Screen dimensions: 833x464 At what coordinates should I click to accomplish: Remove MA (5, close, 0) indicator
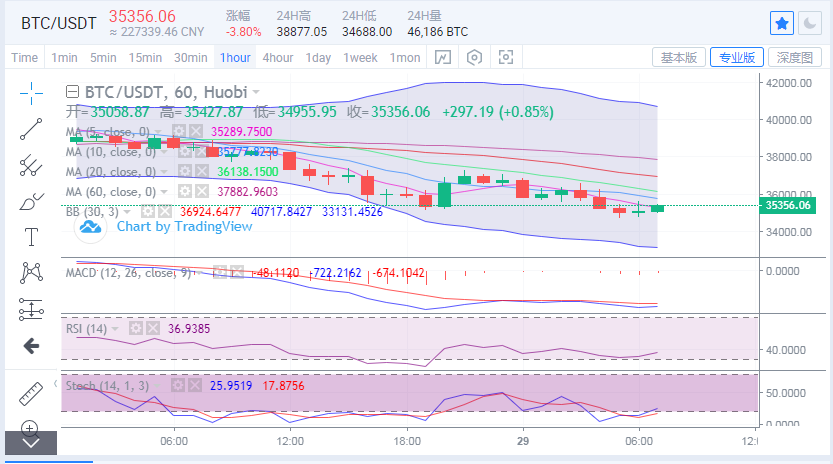[196, 131]
